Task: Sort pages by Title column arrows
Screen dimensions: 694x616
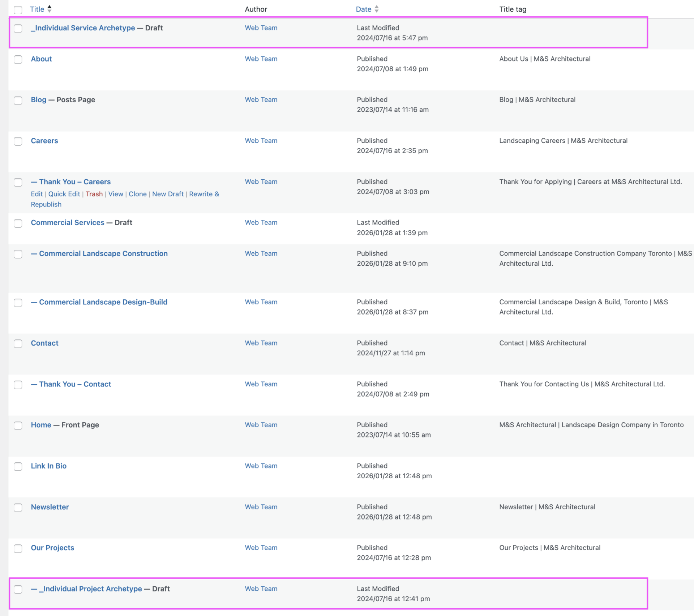Action: (50, 9)
